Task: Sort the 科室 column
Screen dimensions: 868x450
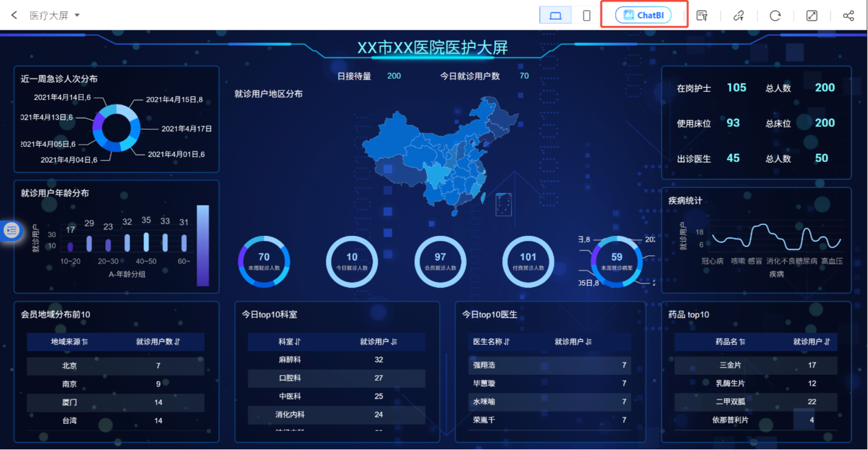Action: pyautogui.click(x=297, y=342)
